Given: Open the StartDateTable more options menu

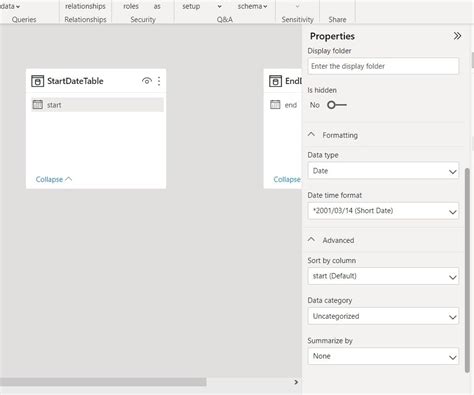Looking at the screenshot, I should (159, 81).
